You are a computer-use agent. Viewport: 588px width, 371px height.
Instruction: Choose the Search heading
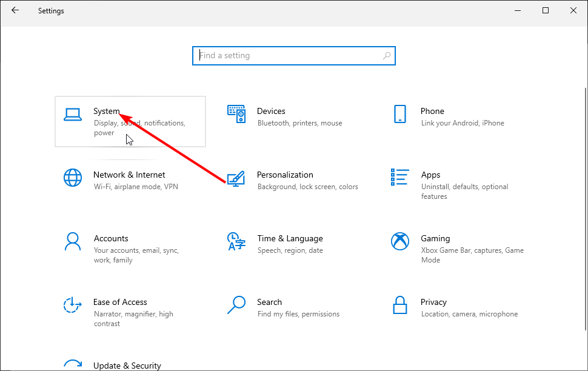(269, 302)
